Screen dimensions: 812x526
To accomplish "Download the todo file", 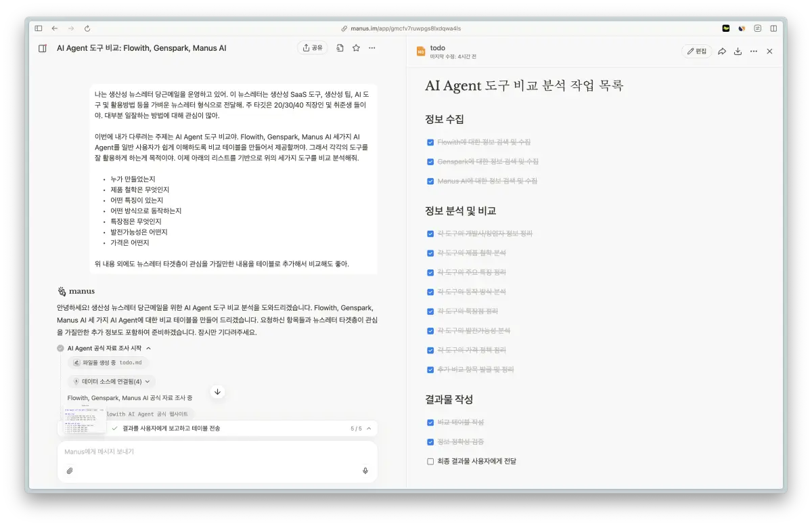I will 738,51.
